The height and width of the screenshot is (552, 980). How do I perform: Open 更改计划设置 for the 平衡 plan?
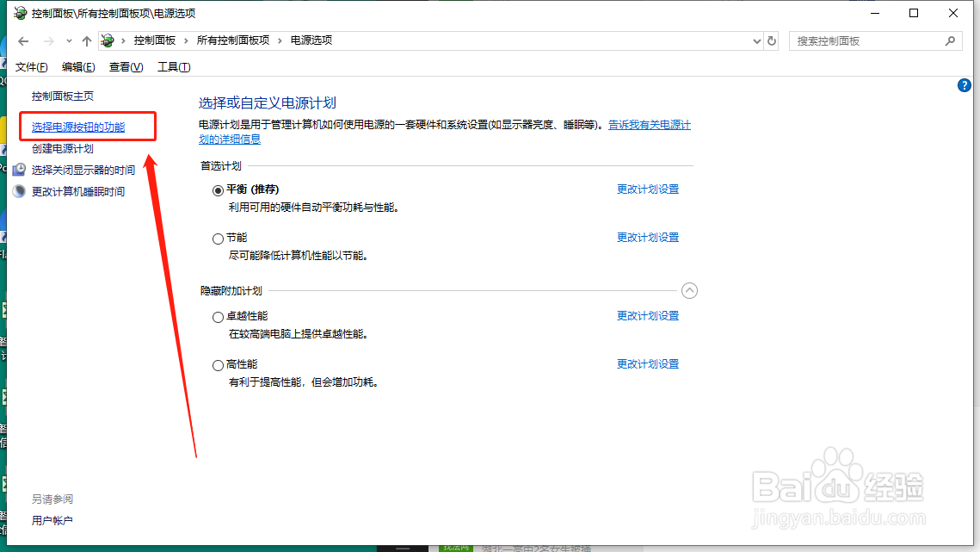pyautogui.click(x=648, y=189)
